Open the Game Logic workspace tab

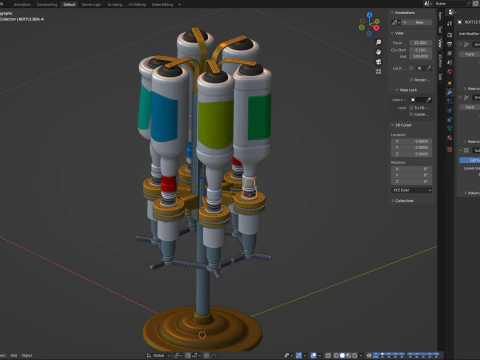pos(91,4)
